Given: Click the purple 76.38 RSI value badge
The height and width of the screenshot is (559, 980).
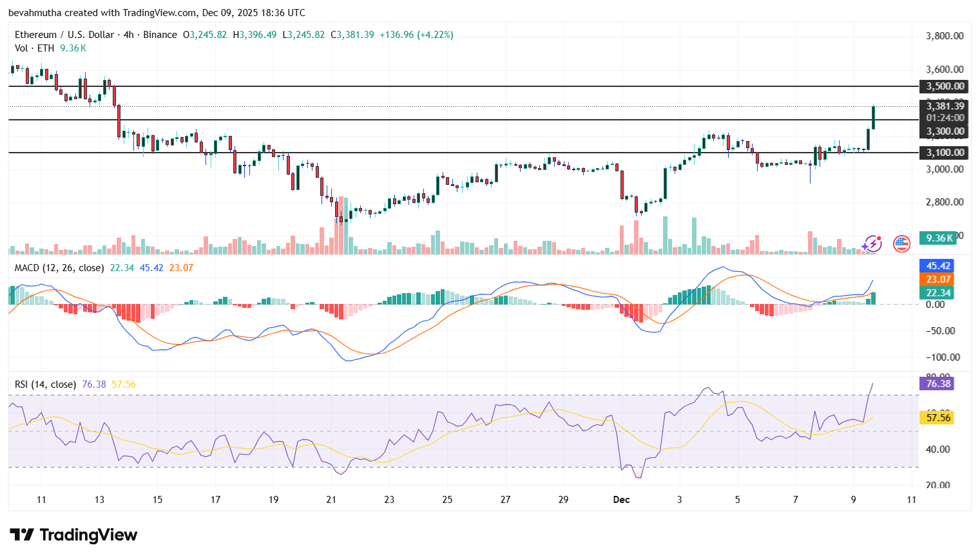Looking at the screenshot, I should pos(937,383).
